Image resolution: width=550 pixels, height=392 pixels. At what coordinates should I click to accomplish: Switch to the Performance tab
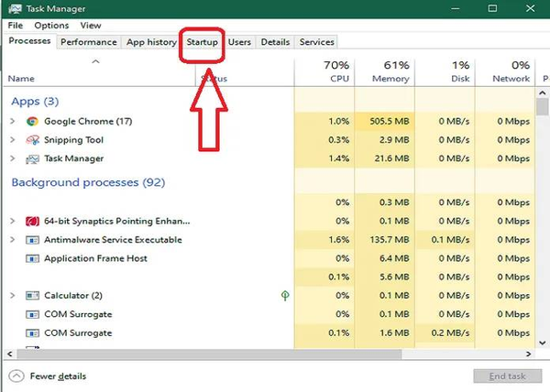[x=89, y=42]
